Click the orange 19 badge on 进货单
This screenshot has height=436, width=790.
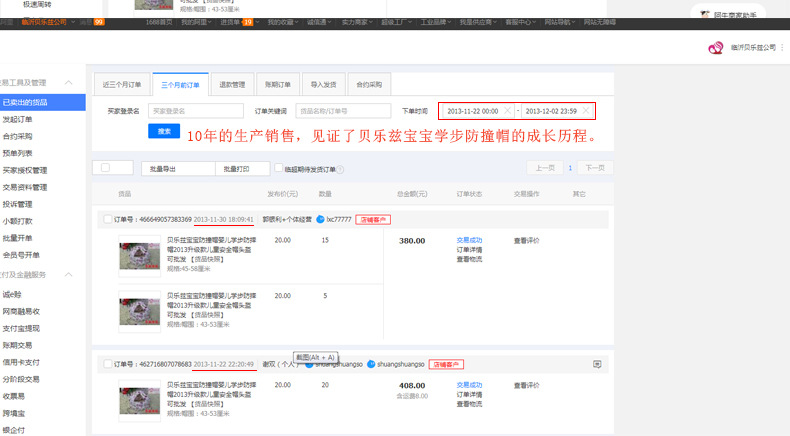(247, 22)
